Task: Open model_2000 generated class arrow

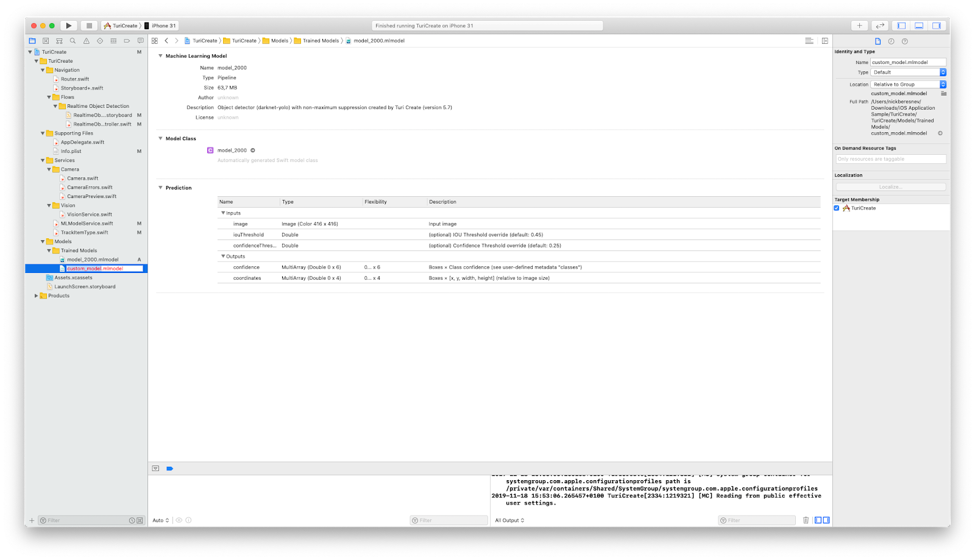Action: [253, 151]
